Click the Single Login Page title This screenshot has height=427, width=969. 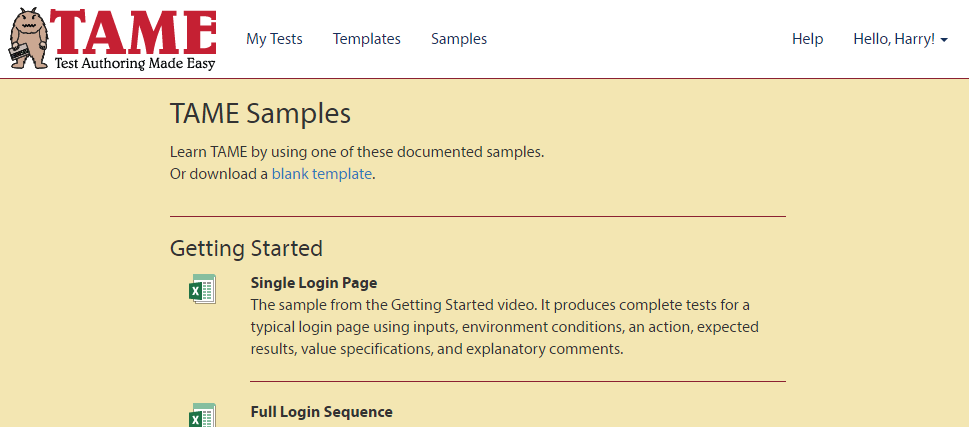[314, 283]
